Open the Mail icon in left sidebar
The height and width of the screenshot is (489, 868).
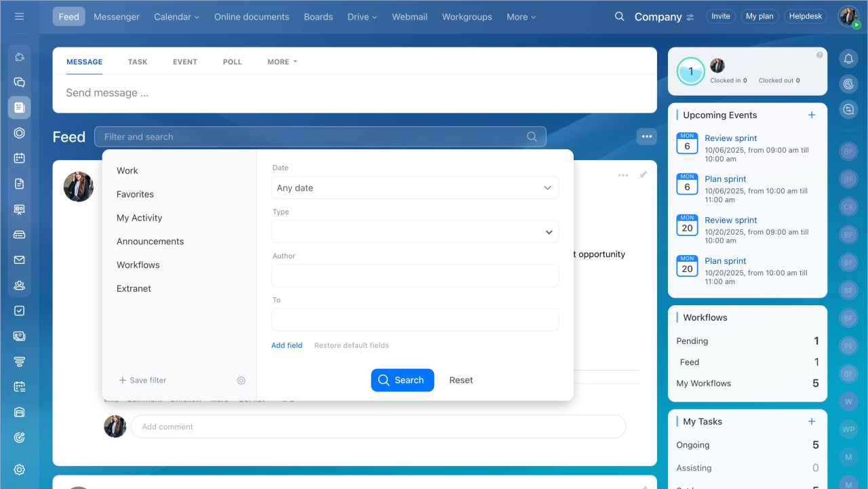19,260
